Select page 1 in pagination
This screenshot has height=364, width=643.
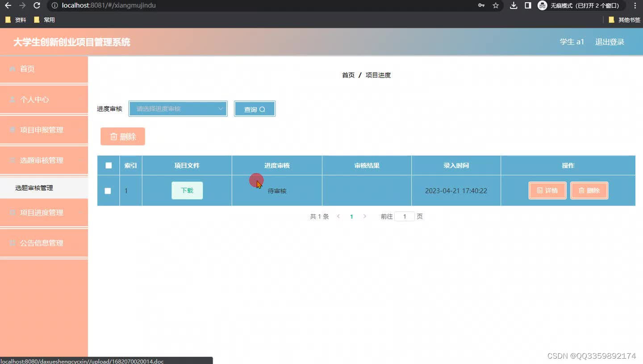click(351, 216)
